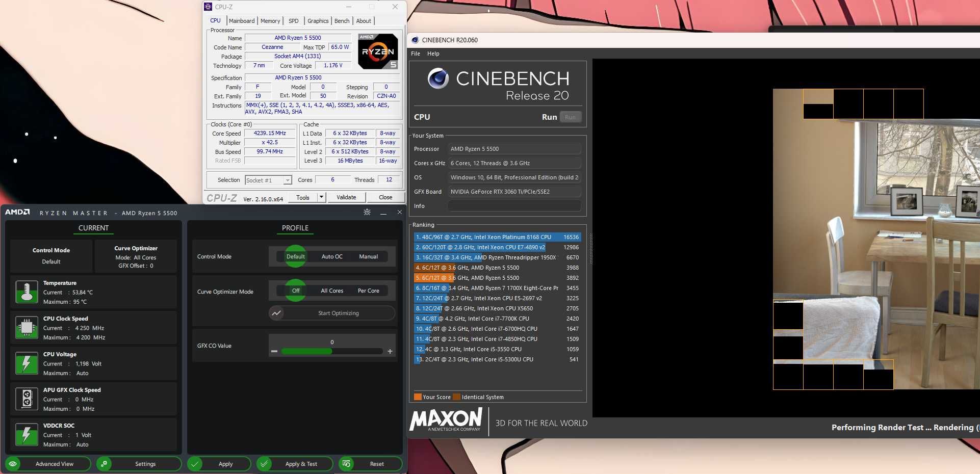Click the APU GFX Clock Speed icon
980x474 pixels.
pyautogui.click(x=27, y=399)
